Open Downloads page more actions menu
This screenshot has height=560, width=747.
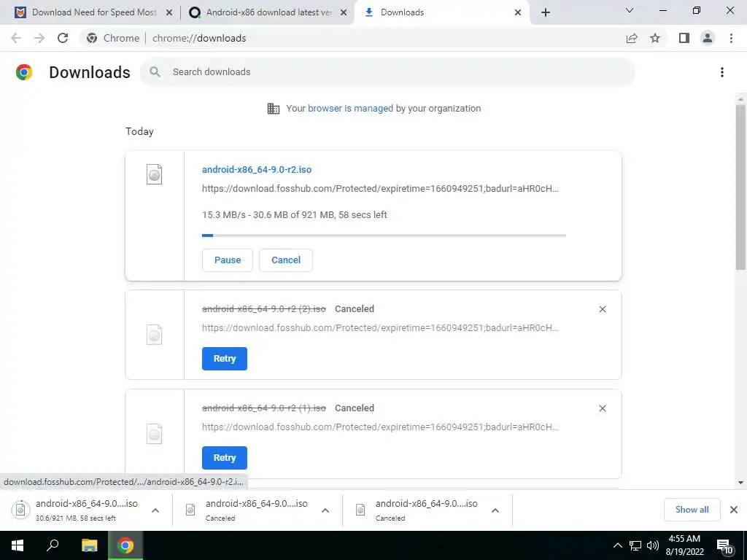tap(722, 72)
